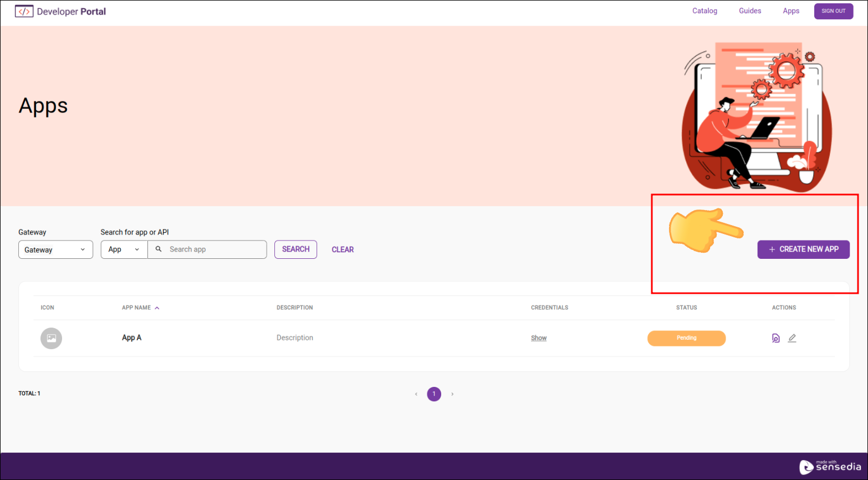The height and width of the screenshot is (480, 868).
Task: Open the App search type dropdown
Action: coord(124,249)
